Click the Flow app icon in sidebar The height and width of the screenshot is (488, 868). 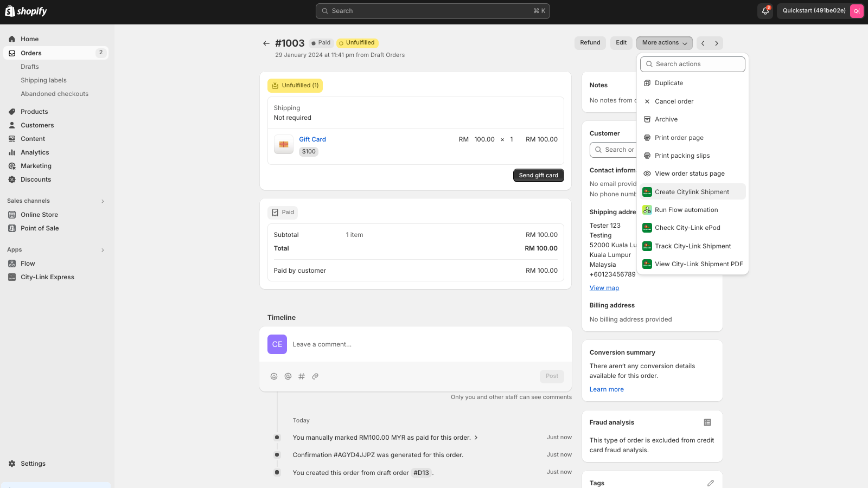[x=12, y=264]
